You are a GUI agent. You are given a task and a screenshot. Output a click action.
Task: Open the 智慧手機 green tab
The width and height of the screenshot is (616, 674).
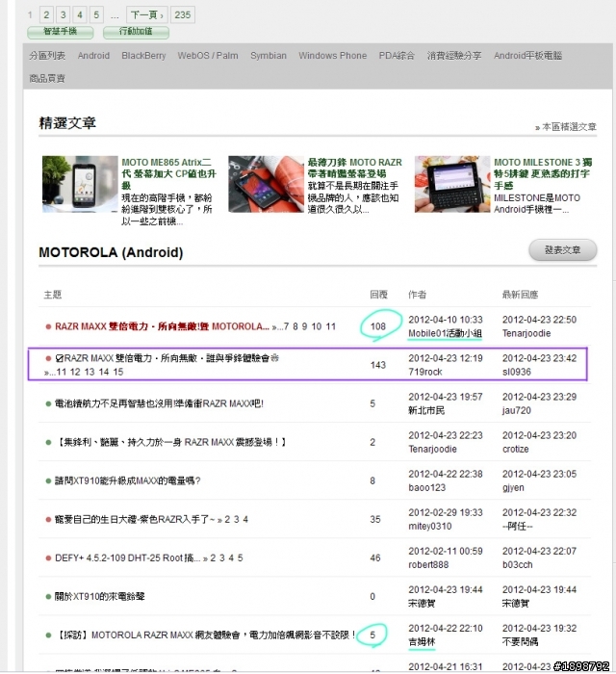click(x=60, y=32)
